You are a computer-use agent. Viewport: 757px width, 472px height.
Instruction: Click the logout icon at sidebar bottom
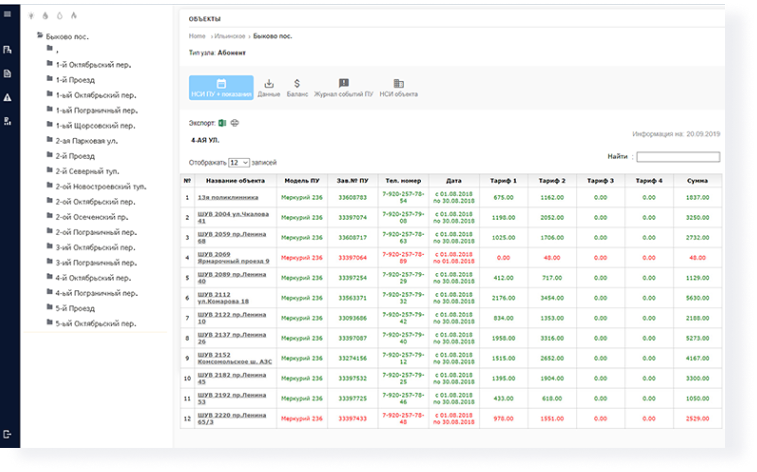[x=7, y=434]
